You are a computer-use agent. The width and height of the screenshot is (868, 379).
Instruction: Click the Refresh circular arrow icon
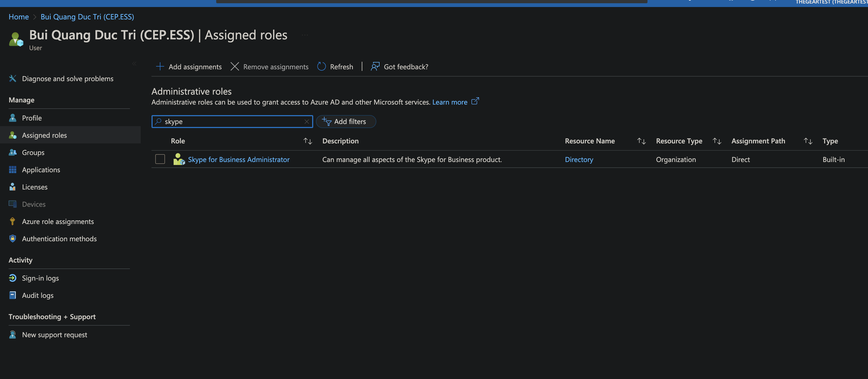click(x=321, y=66)
